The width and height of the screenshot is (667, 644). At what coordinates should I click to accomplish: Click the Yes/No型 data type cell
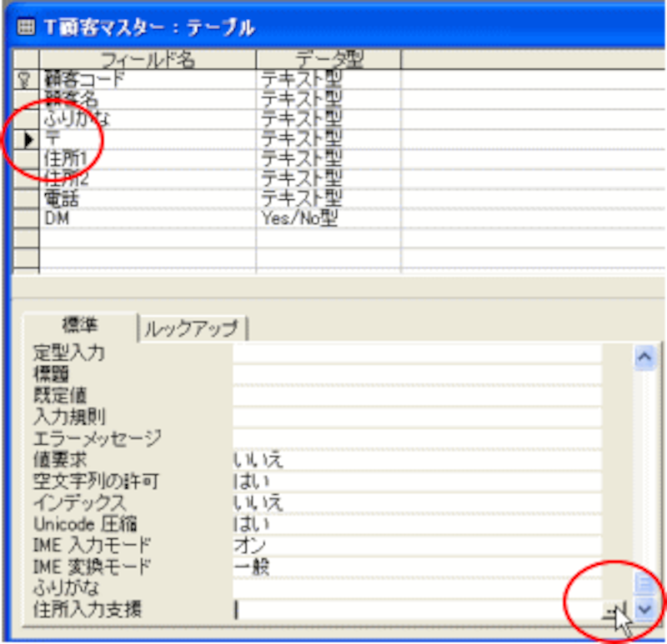coord(328,218)
